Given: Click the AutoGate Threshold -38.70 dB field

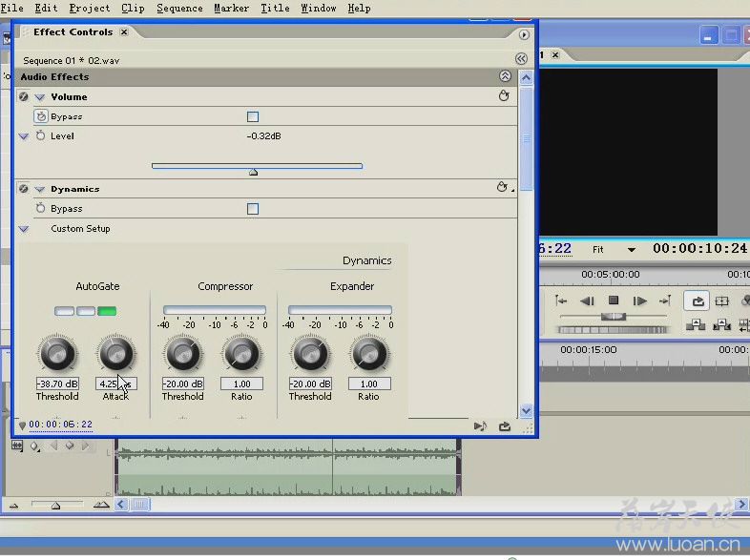Looking at the screenshot, I should (57, 384).
